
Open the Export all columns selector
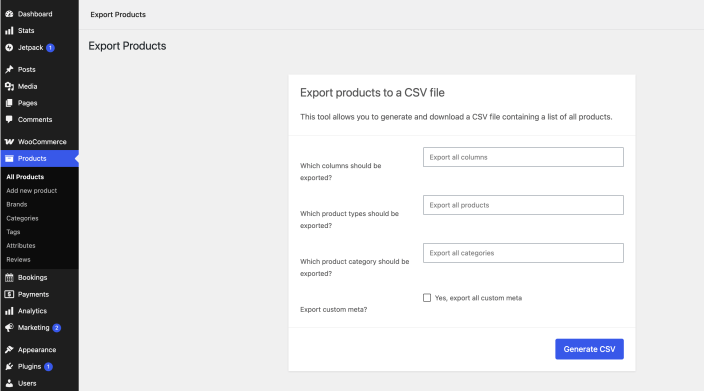coord(523,157)
